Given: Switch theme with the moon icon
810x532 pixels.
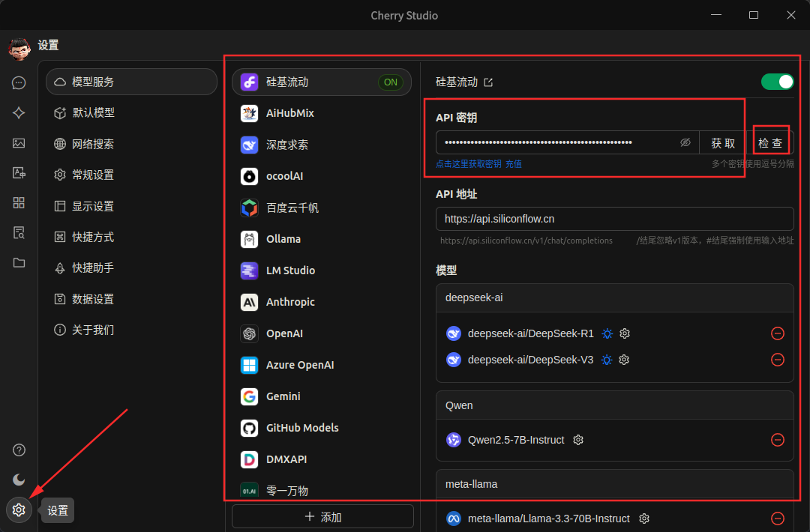Looking at the screenshot, I should (x=19, y=480).
